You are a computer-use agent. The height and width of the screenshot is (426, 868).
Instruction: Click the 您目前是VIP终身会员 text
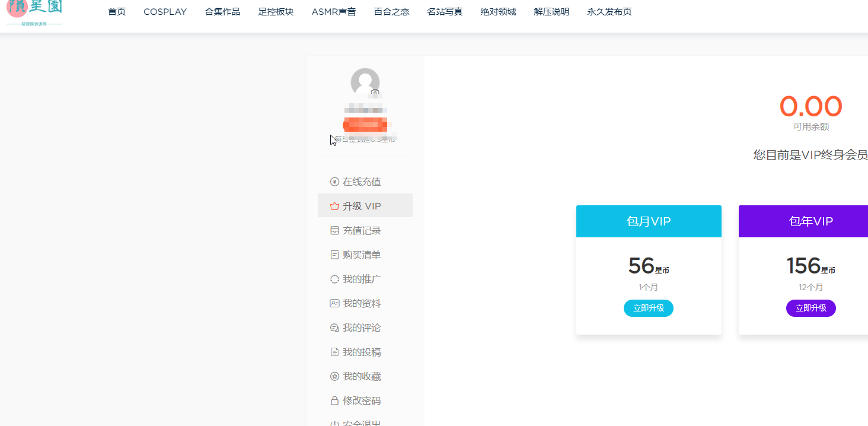(810, 155)
